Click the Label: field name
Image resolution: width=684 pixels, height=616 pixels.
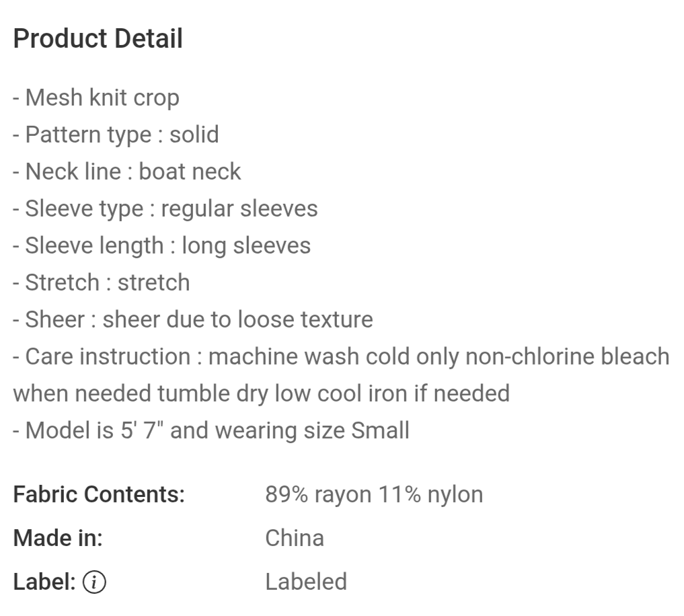[44, 582]
